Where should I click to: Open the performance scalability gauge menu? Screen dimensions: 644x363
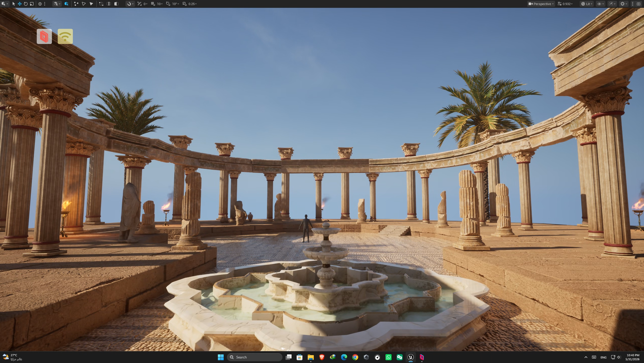pos(612,4)
